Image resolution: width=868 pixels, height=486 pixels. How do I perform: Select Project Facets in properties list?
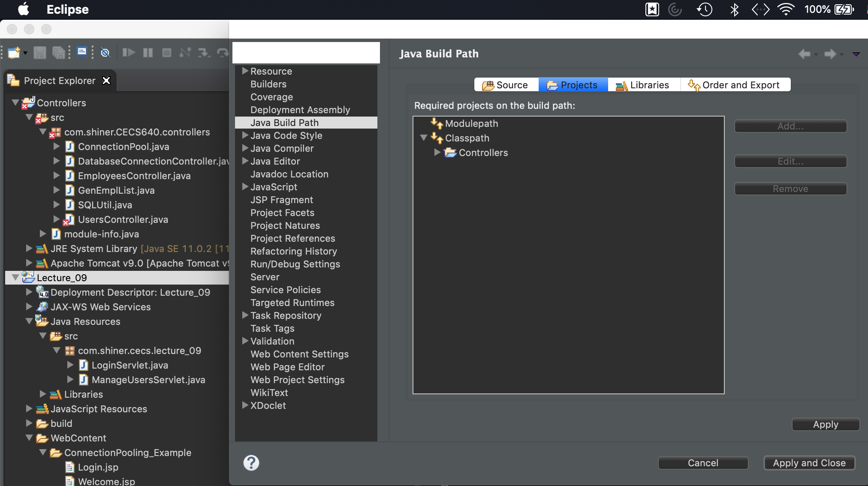[282, 213]
